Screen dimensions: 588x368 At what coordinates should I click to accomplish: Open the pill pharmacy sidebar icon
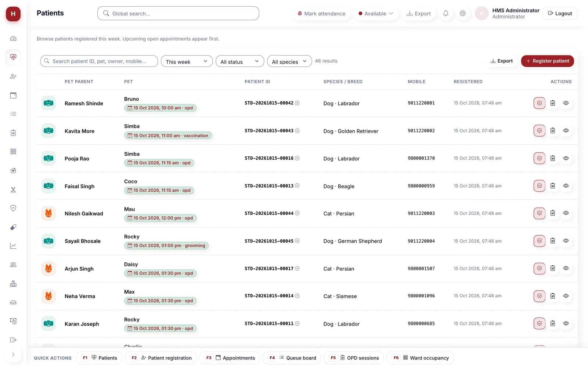13,227
